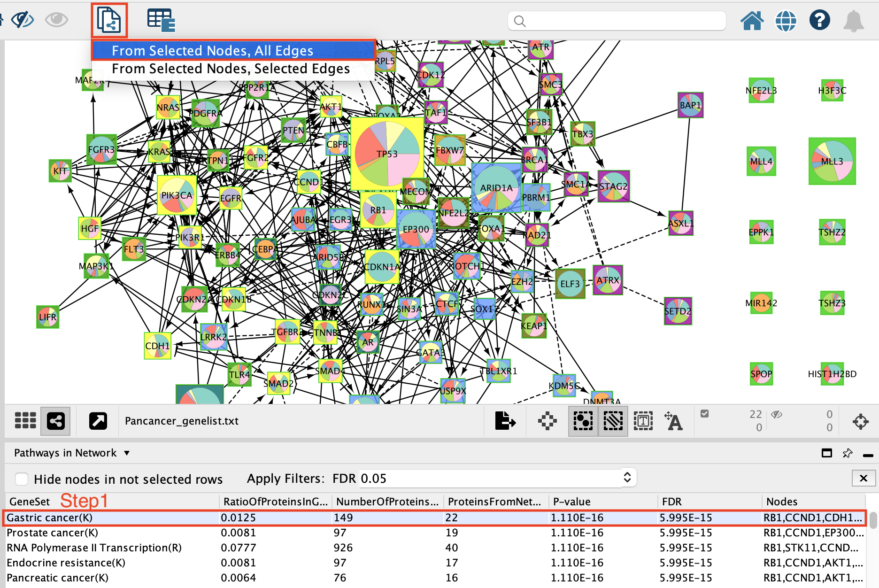Click the notifications bell icon
Viewport: 879px width, 588px height.
pyautogui.click(x=853, y=21)
